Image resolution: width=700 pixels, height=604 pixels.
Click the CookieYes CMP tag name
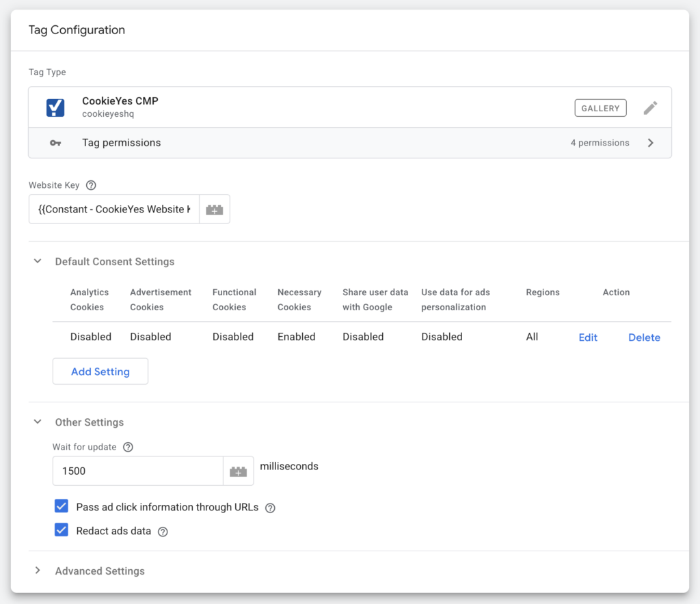point(120,101)
